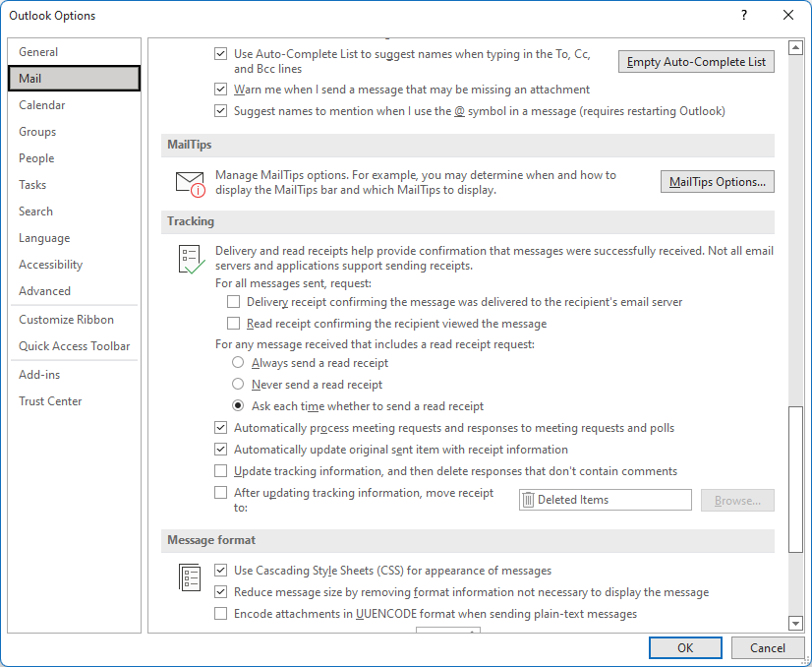Toggle warn about missing attachment checkbox
The image size is (812, 667).
220,90
